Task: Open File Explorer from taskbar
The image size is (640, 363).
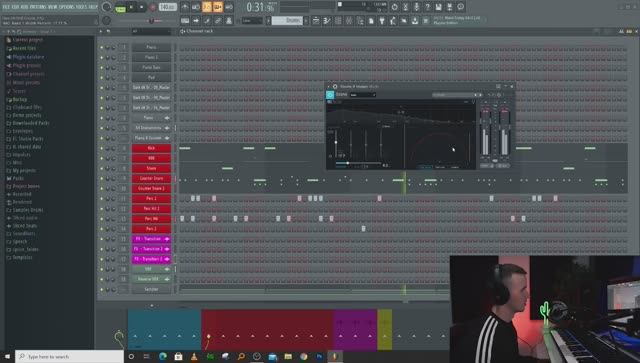Action: pyautogui.click(x=288, y=356)
